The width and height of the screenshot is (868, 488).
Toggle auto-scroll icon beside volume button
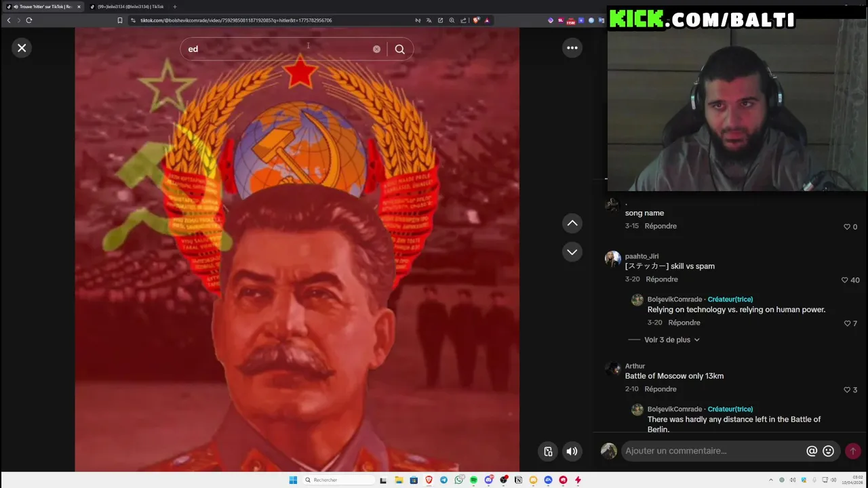tap(548, 451)
